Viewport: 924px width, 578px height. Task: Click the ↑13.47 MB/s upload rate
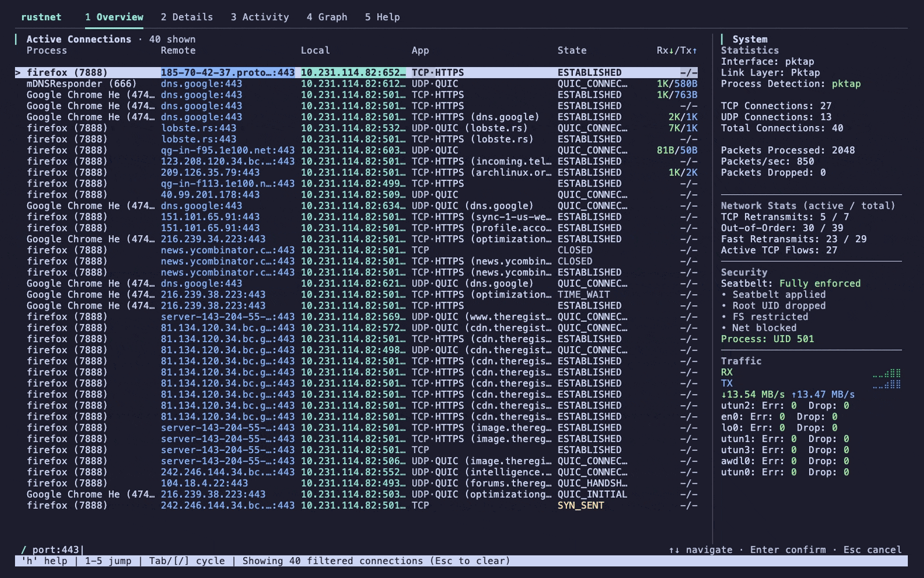pos(823,394)
